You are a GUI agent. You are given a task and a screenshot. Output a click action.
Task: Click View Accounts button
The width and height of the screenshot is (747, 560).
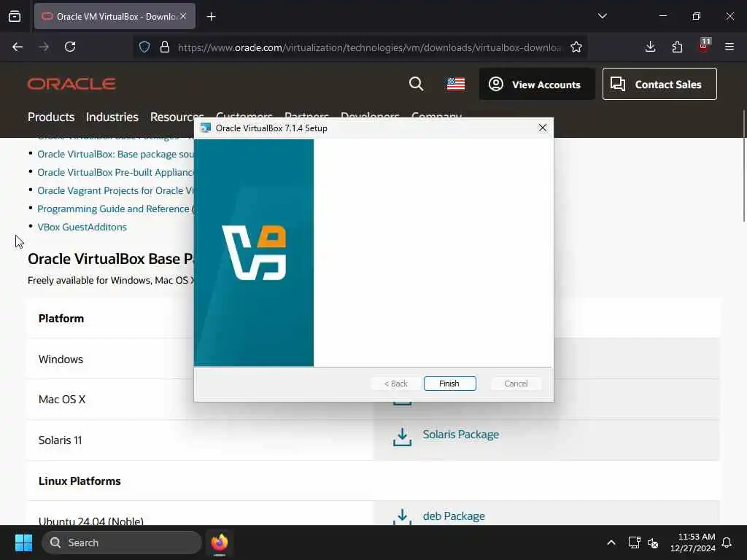[537, 85]
